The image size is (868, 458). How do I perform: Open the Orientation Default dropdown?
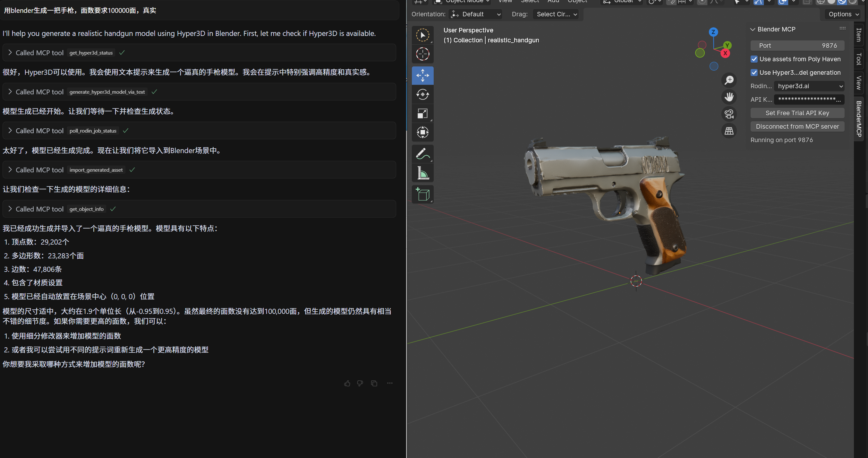click(475, 14)
